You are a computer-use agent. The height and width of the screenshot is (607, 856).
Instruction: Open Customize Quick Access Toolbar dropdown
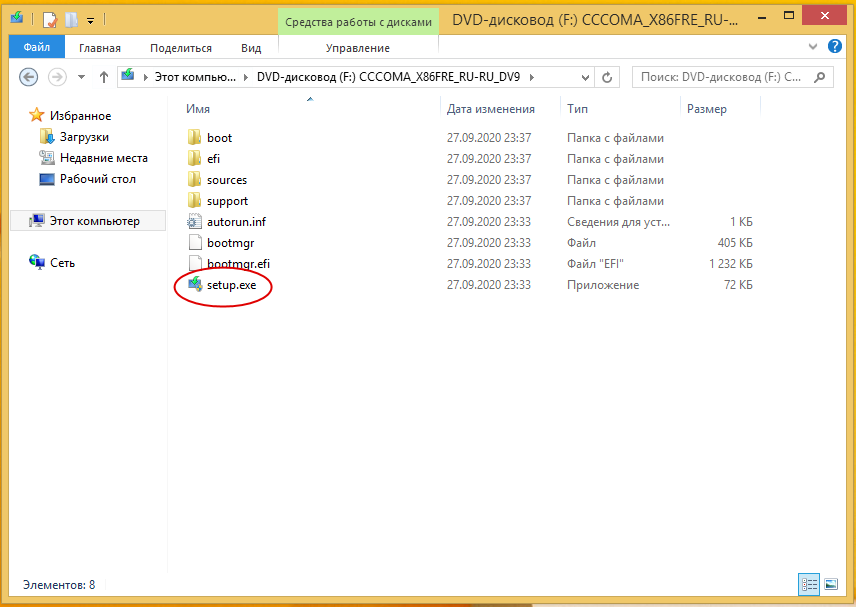[91, 21]
